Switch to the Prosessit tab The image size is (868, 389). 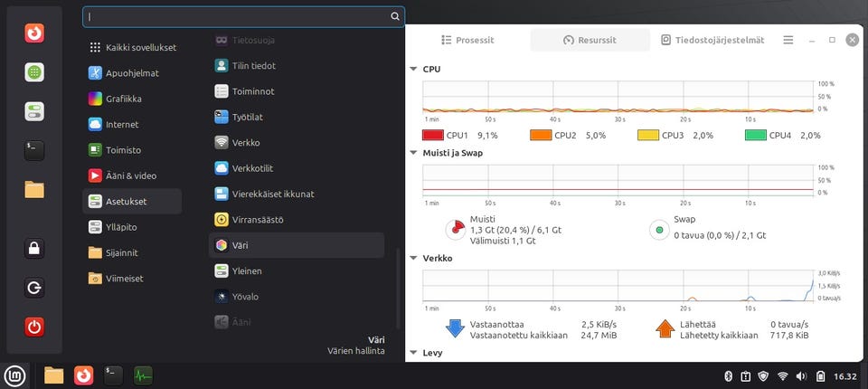tap(467, 40)
